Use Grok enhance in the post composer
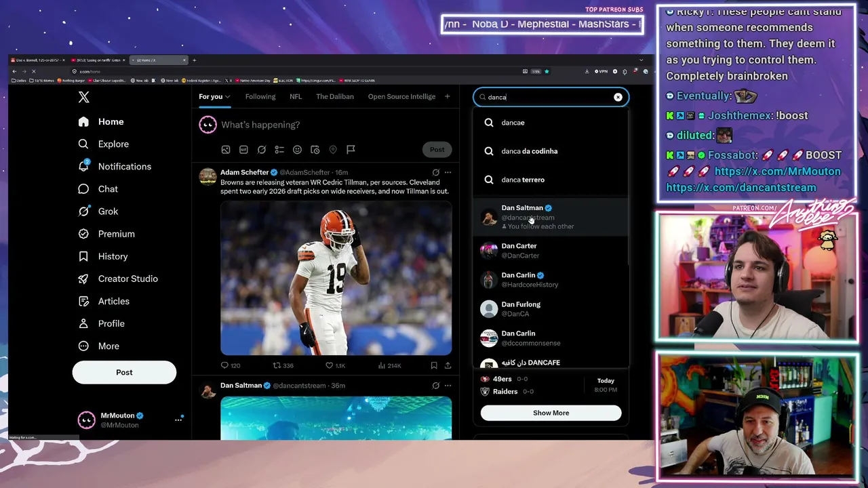868x488 pixels. pyautogui.click(x=261, y=150)
